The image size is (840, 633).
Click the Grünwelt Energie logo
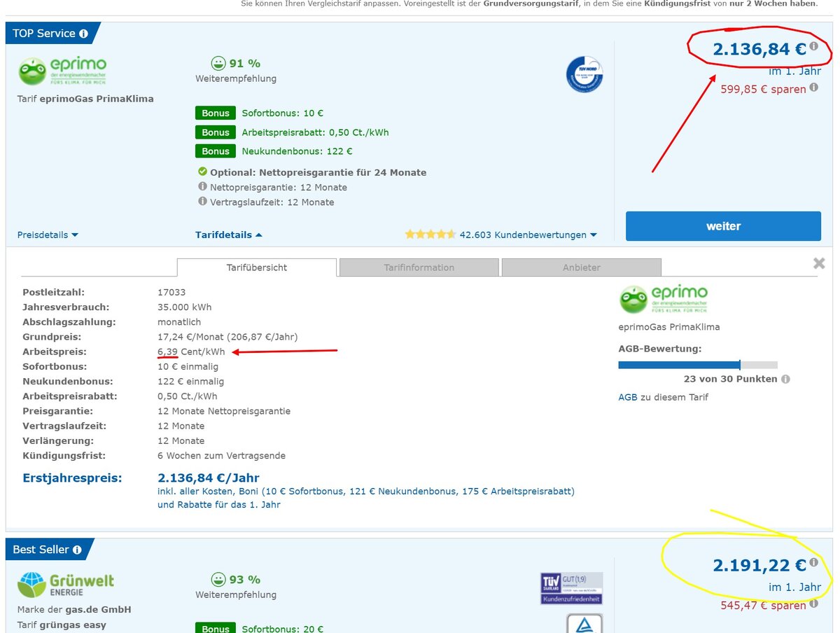click(x=66, y=585)
